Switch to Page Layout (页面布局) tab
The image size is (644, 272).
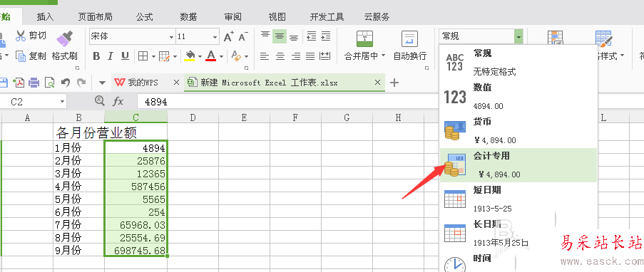(95, 17)
